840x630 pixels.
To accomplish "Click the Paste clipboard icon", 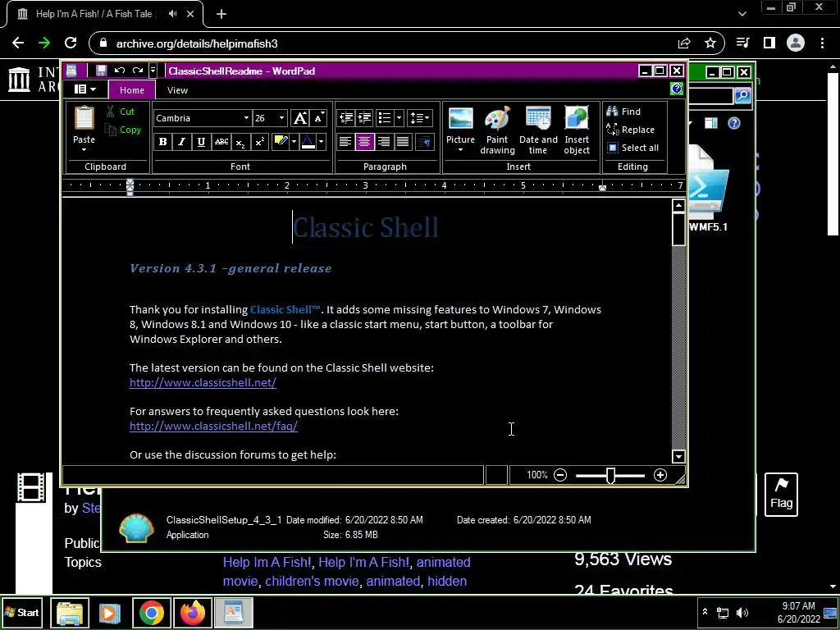I will pyautogui.click(x=84, y=118).
